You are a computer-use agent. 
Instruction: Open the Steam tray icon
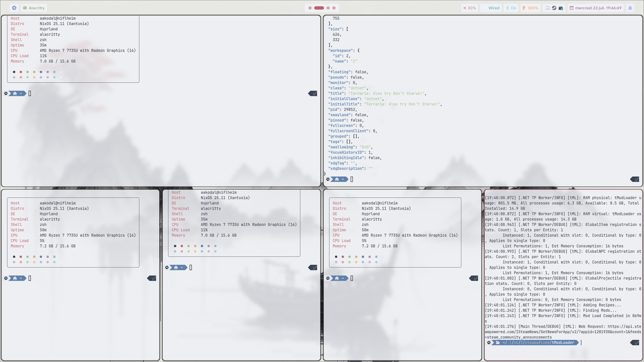click(x=554, y=8)
